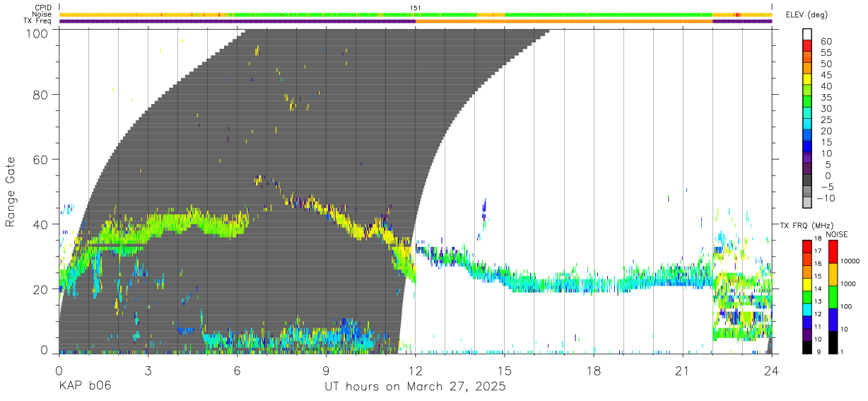The image size is (868, 401).
Task: Pick the red ELEV segment between 55 and 60
Action: (x=808, y=45)
